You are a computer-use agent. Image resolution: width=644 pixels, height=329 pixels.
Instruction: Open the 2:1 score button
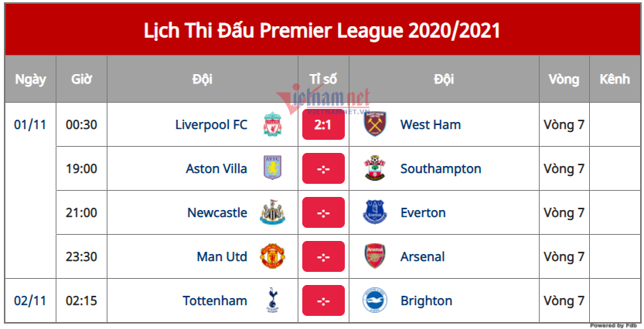323,125
